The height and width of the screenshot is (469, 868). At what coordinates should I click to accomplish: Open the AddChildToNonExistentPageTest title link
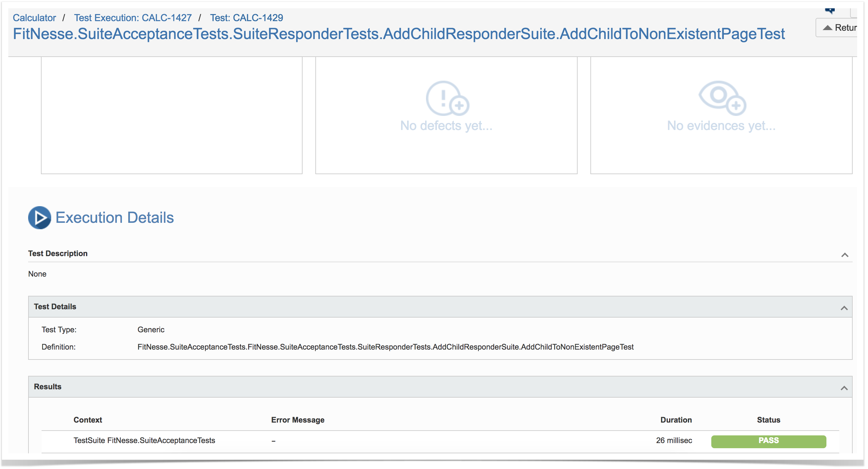(398, 34)
